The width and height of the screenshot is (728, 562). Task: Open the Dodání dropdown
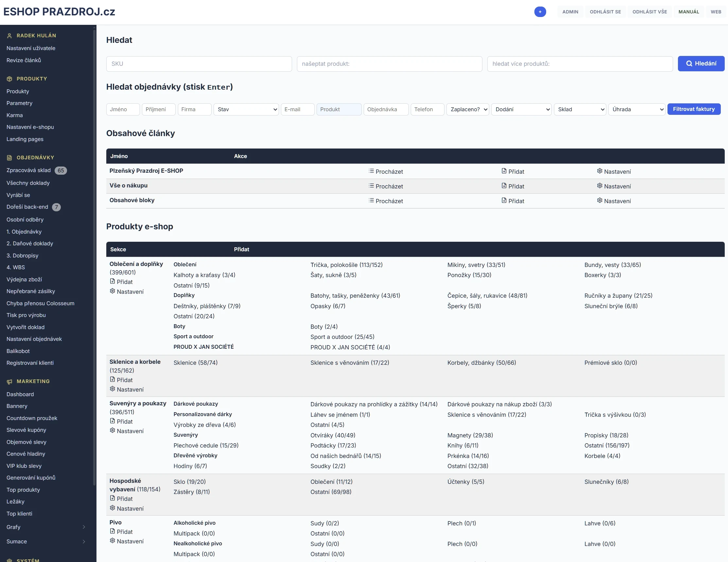tap(521, 109)
